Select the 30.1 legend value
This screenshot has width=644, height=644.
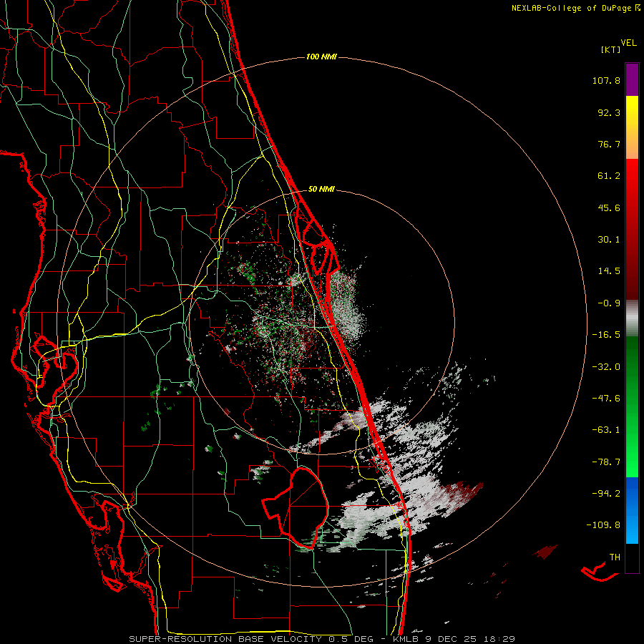pyautogui.click(x=609, y=240)
